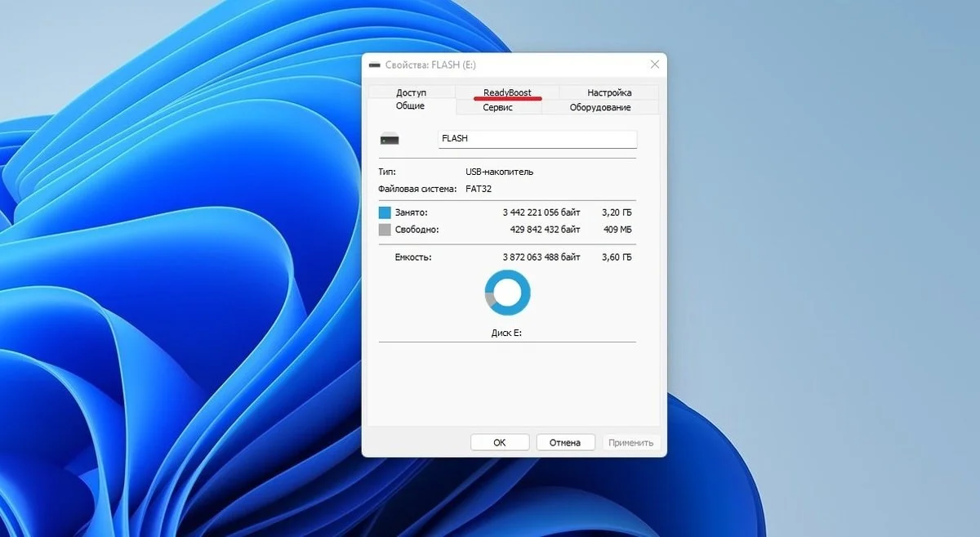Screen dimensions: 980x537
Task: Click the FLASH volume label field
Action: click(x=537, y=139)
